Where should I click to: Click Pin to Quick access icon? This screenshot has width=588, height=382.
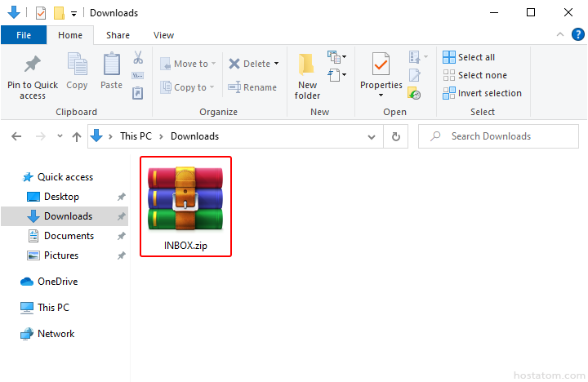pyautogui.click(x=33, y=64)
